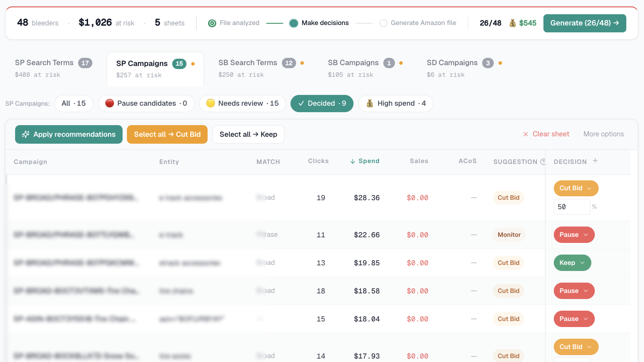The width and height of the screenshot is (644, 362).
Task: Open Pause decision dropdown for $18.58 row
Action: point(574,291)
